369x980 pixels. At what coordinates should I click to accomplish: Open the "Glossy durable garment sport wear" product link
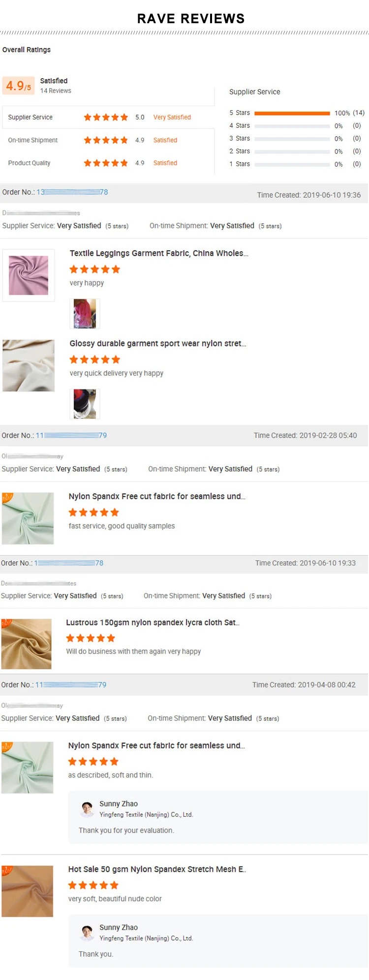[x=157, y=343]
